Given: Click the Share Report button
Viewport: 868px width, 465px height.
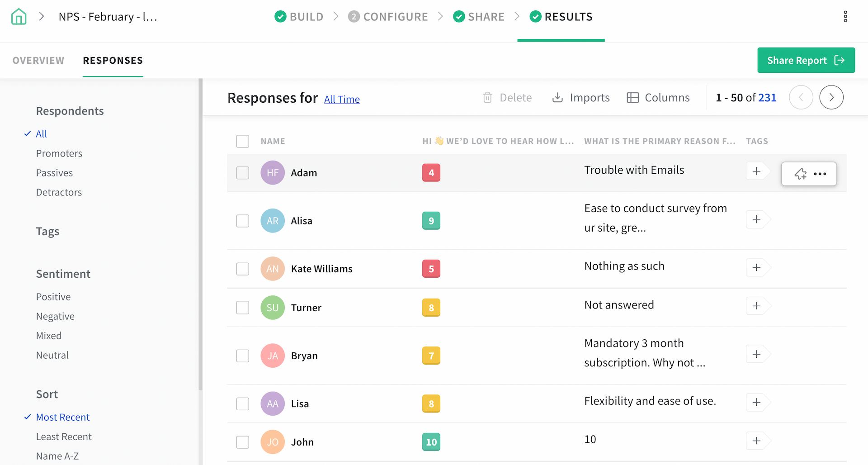Looking at the screenshot, I should pyautogui.click(x=806, y=60).
